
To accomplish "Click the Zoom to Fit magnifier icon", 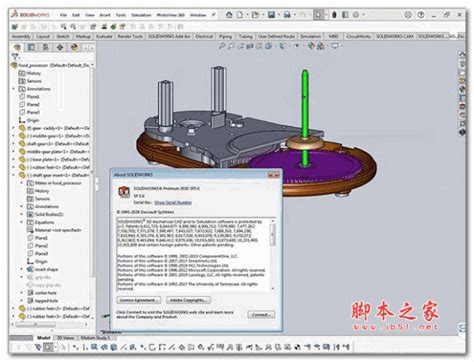I will pyautogui.click(x=222, y=46).
